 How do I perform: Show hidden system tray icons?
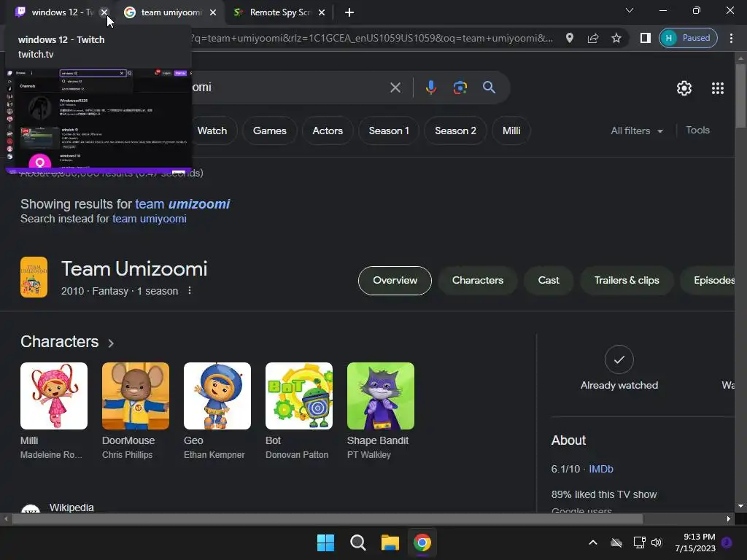coord(593,542)
